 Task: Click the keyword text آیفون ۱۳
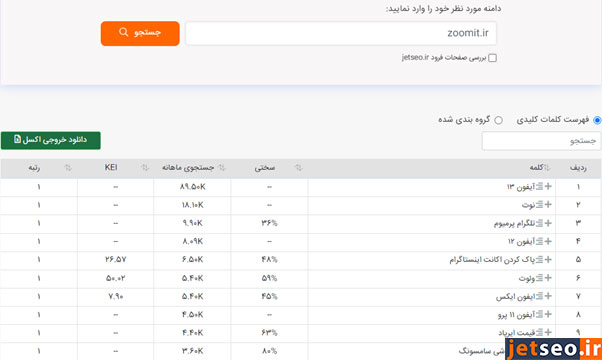pos(521,187)
